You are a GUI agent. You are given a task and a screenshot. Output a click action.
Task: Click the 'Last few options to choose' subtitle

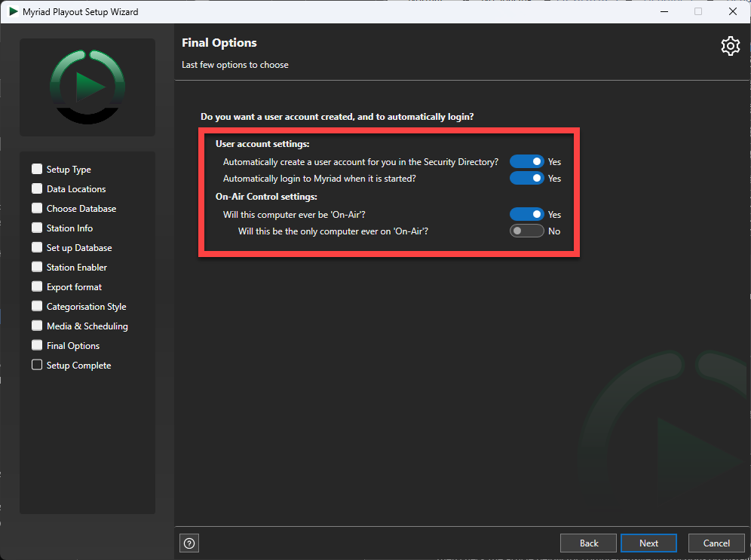[235, 65]
